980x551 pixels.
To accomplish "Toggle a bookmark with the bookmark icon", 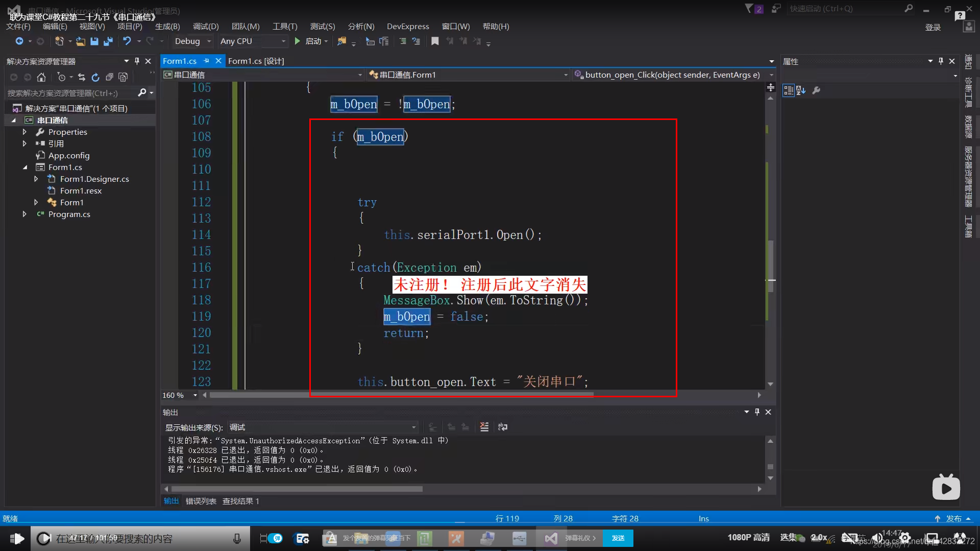I will pyautogui.click(x=435, y=41).
